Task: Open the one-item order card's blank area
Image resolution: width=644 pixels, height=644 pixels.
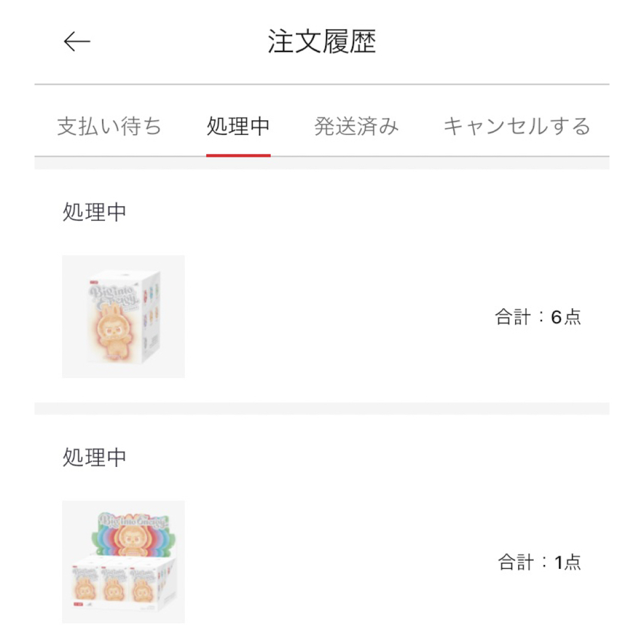Action: click(x=337, y=562)
